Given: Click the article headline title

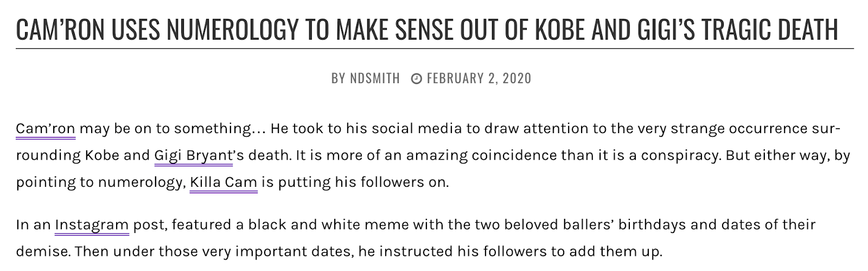Looking at the screenshot, I should 427,30.
